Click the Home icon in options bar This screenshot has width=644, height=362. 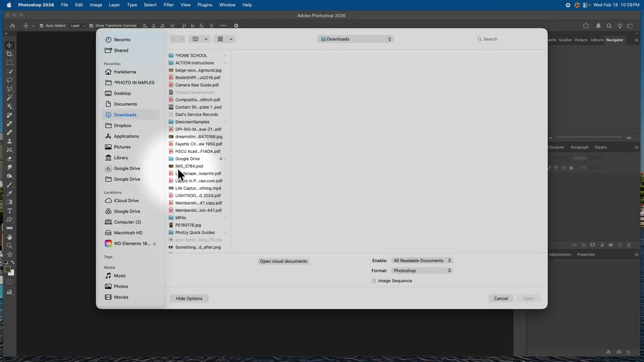click(13, 26)
